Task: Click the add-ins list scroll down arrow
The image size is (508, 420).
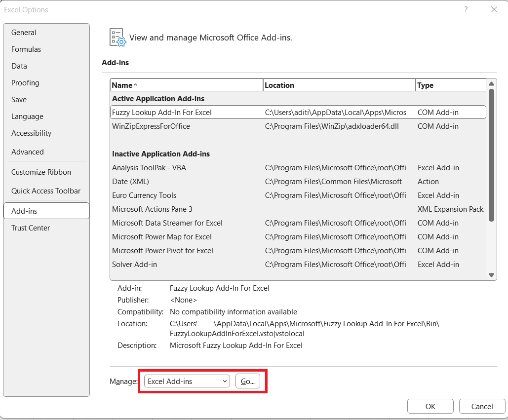Action: (492, 275)
